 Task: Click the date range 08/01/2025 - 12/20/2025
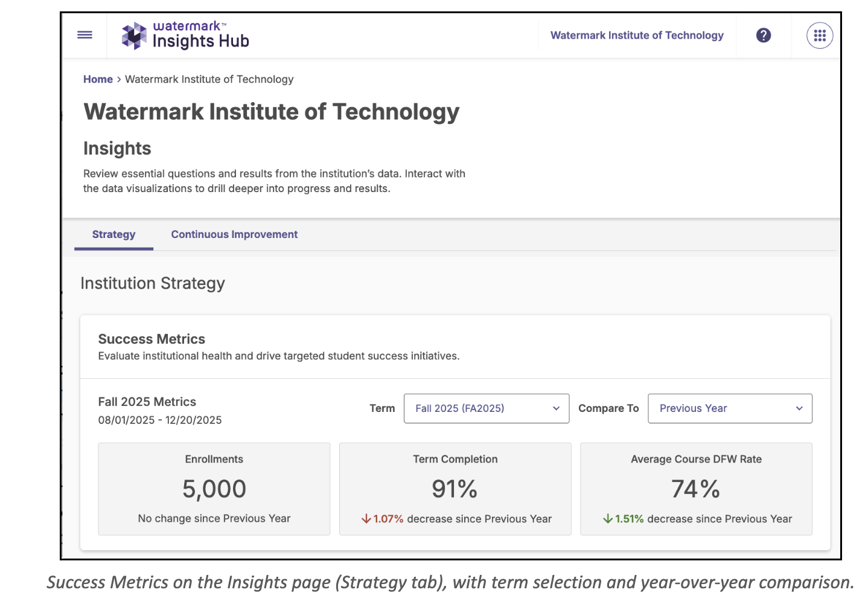pyautogui.click(x=160, y=420)
